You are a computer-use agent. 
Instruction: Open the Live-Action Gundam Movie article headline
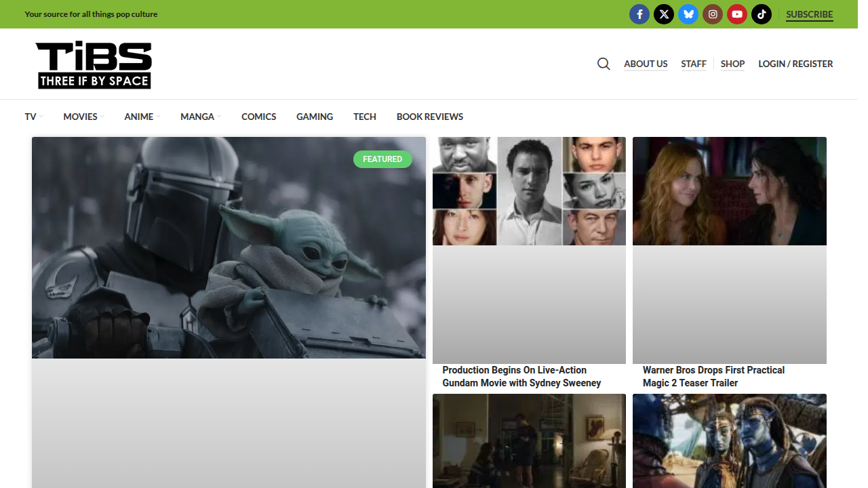[521, 376]
